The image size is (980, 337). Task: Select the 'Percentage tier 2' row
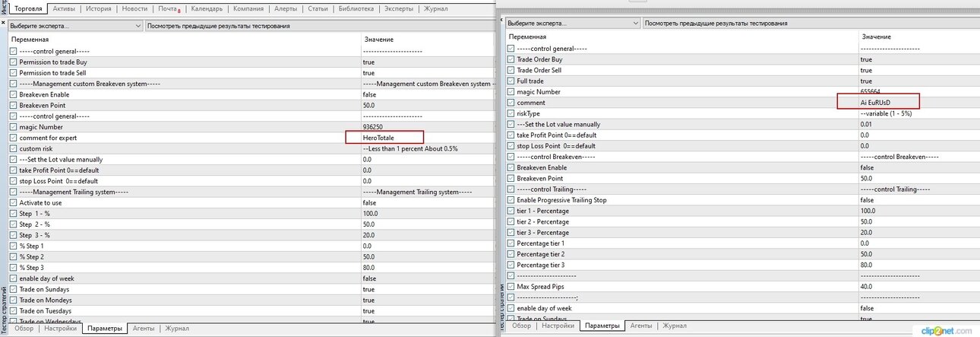(742, 254)
